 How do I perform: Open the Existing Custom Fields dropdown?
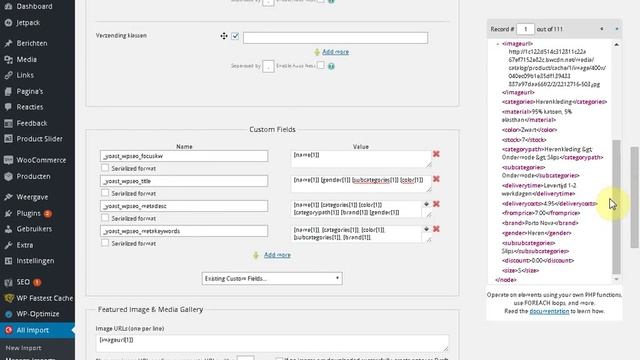point(272,278)
